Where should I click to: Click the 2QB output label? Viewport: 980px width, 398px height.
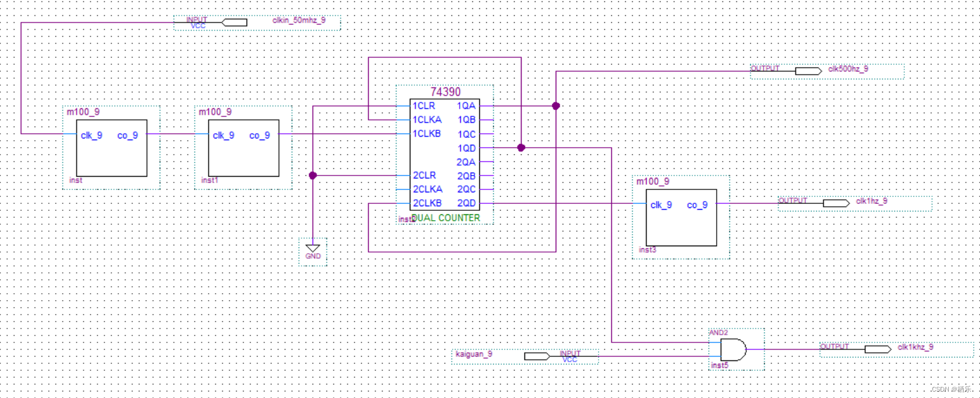coord(467,176)
